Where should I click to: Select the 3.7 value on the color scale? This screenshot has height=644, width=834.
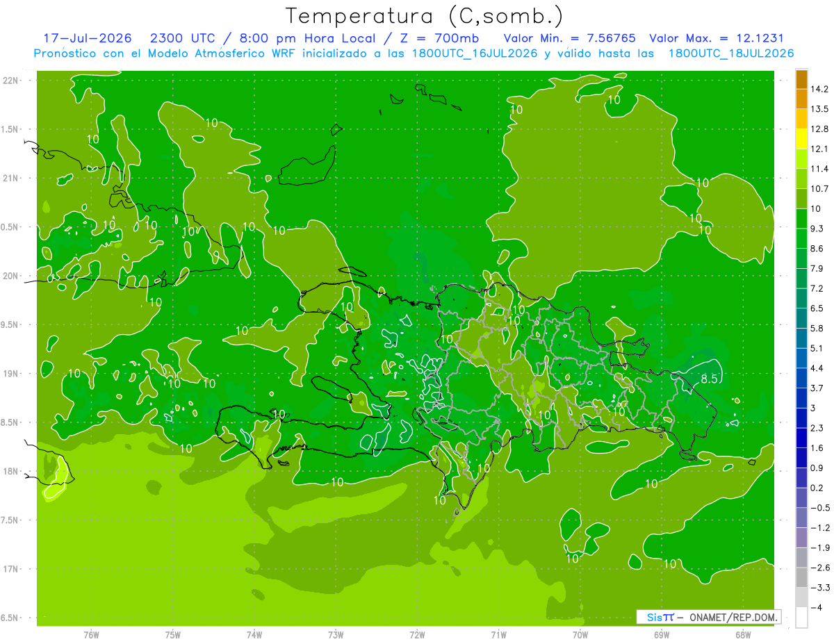[818, 388]
